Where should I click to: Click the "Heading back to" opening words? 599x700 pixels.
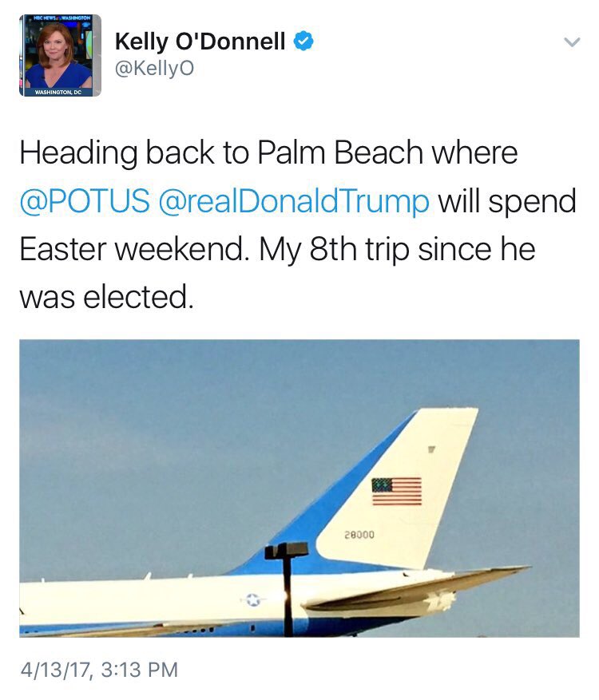click(x=134, y=152)
